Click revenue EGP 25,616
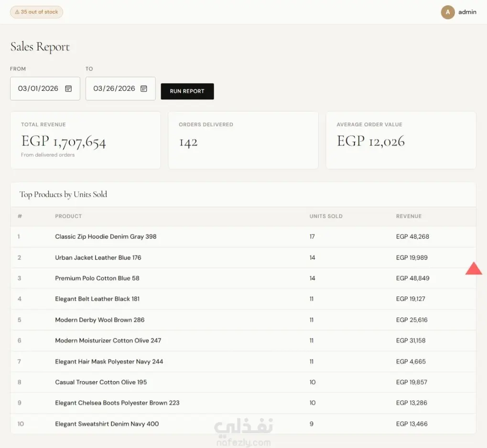This screenshot has height=448, width=487. 412,320
